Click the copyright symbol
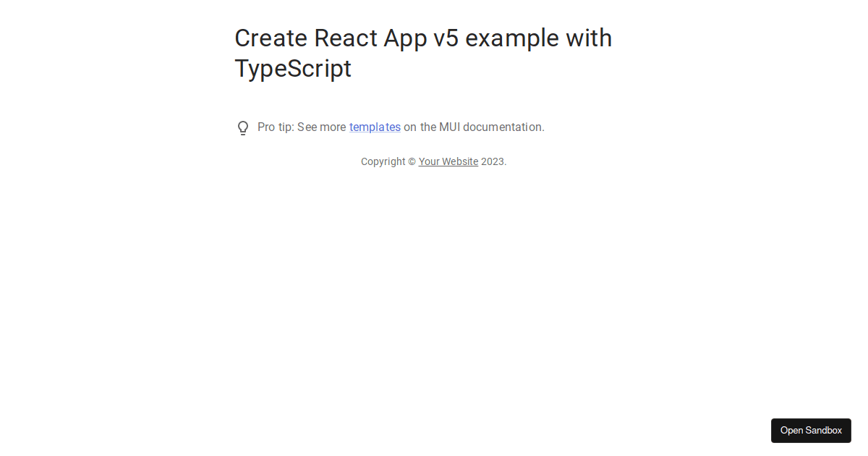Screen dimensions: 868x456 (412, 161)
